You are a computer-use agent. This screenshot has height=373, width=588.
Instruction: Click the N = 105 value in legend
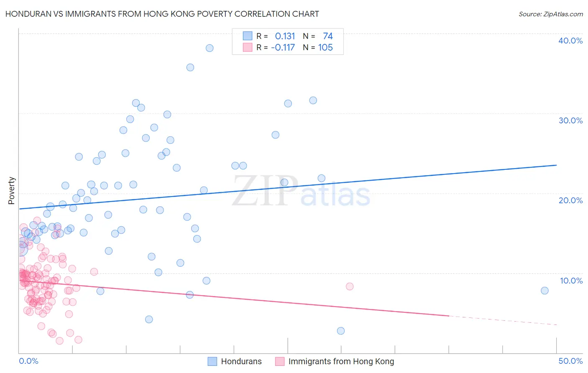pos(318,47)
